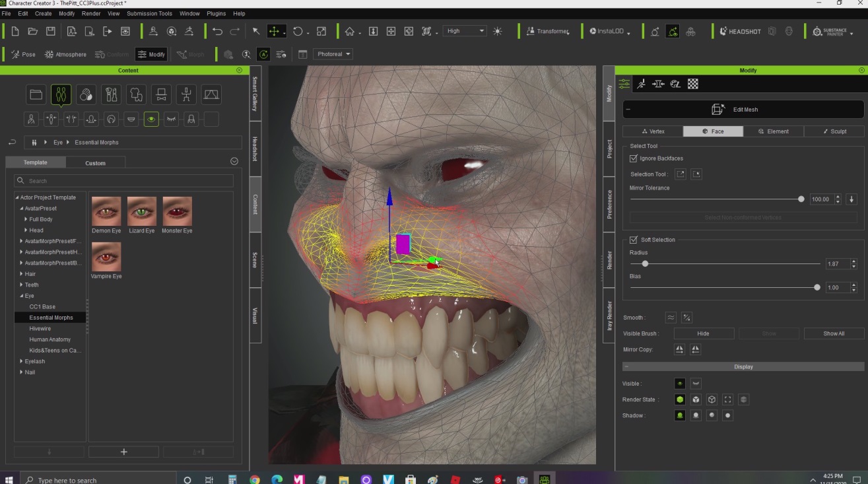Click the first Mirror Copy icon
This screenshot has height=484, width=868.
point(680,349)
